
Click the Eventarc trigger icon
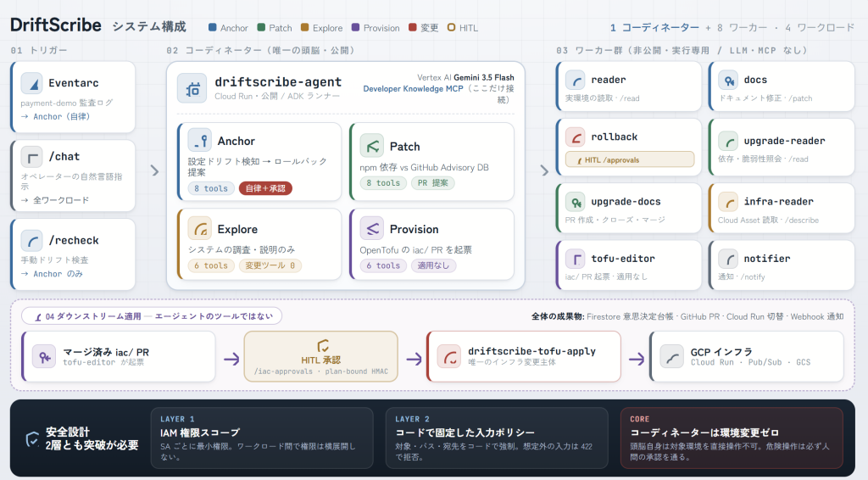coord(32,84)
